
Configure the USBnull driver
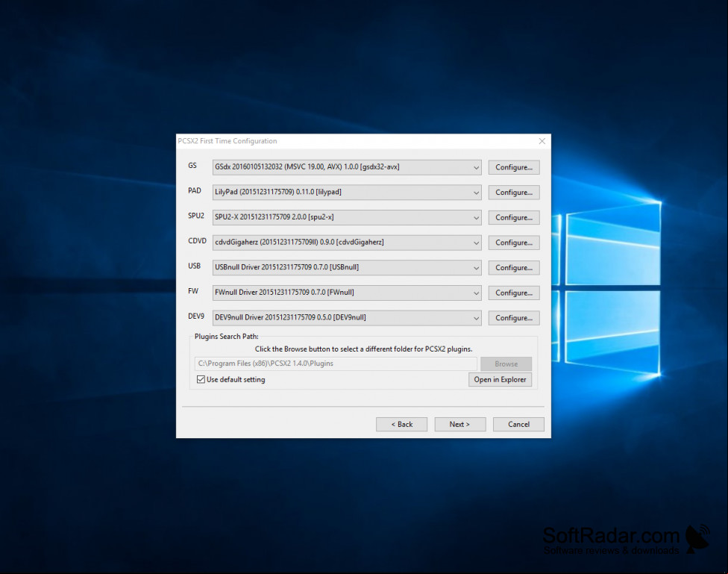pos(513,268)
